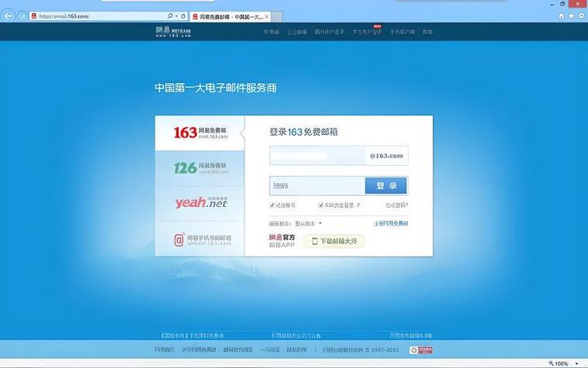The image size is (588, 368).
Task: Click the 关于网易免费邮 footer link
Action: tap(199, 349)
